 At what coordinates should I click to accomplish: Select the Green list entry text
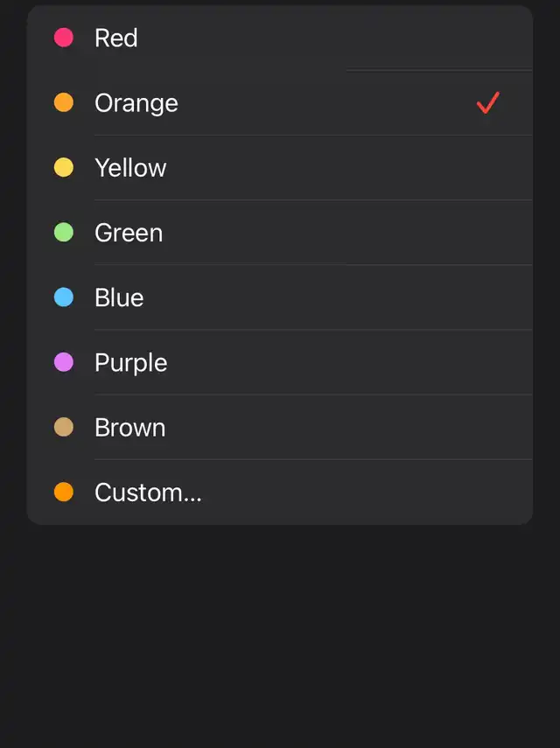(129, 233)
